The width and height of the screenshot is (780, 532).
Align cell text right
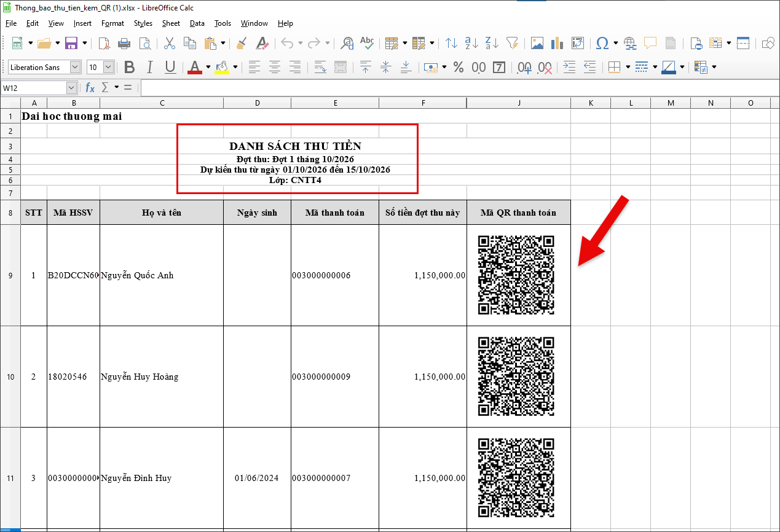click(x=295, y=67)
